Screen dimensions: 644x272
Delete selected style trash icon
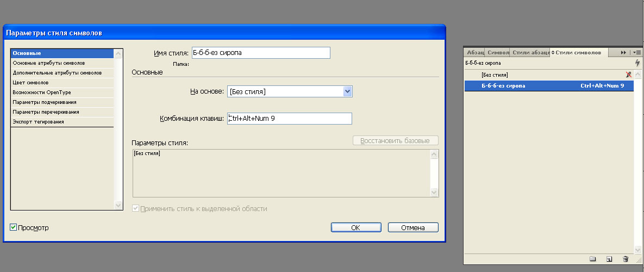tap(626, 259)
